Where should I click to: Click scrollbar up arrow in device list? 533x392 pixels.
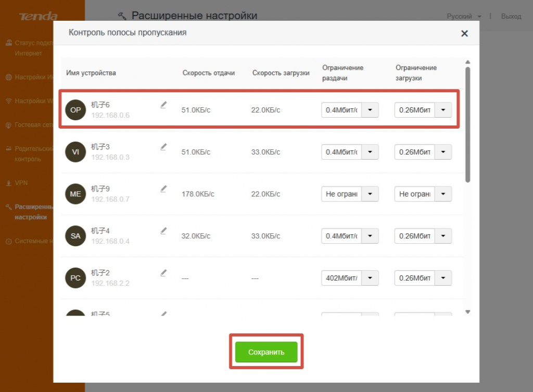pos(468,62)
